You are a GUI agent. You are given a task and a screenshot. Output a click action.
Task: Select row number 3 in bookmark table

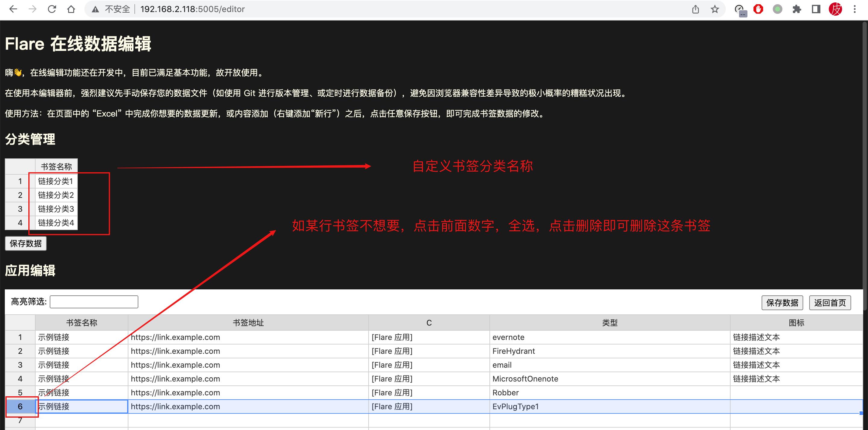tap(20, 365)
